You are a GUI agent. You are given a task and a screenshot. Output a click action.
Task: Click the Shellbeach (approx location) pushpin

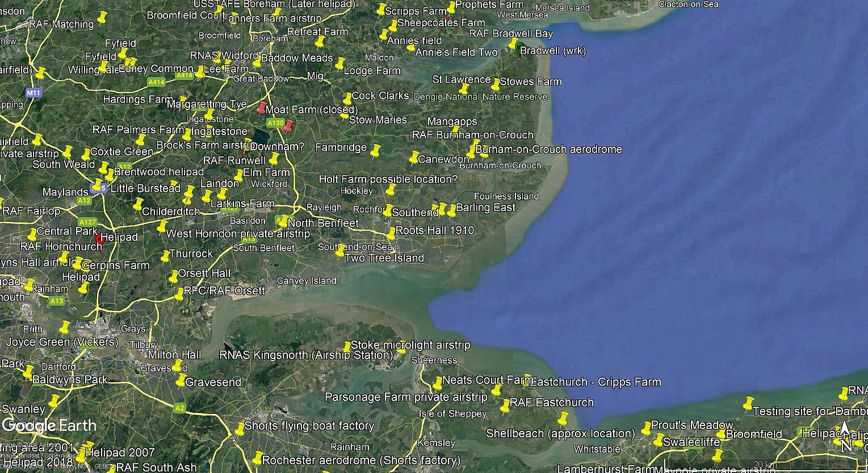click(x=563, y=419)
